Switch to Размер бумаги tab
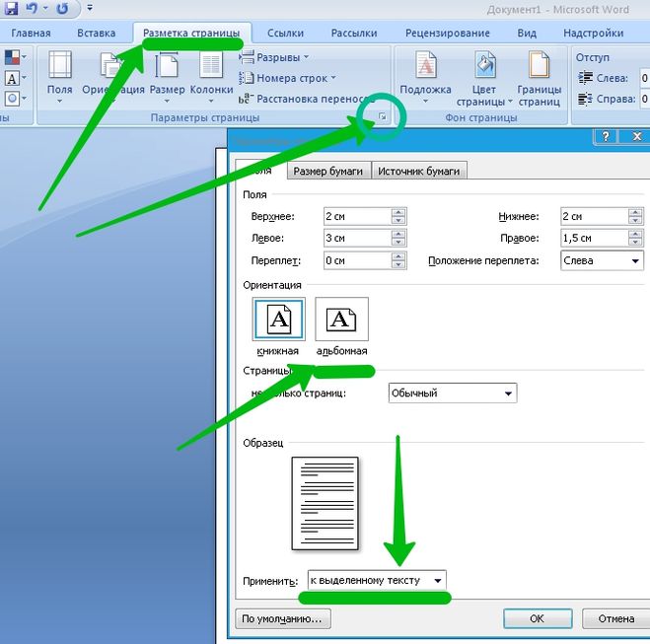Image resolution: width=650 pixels, height=644 pixels. (327, 171)
